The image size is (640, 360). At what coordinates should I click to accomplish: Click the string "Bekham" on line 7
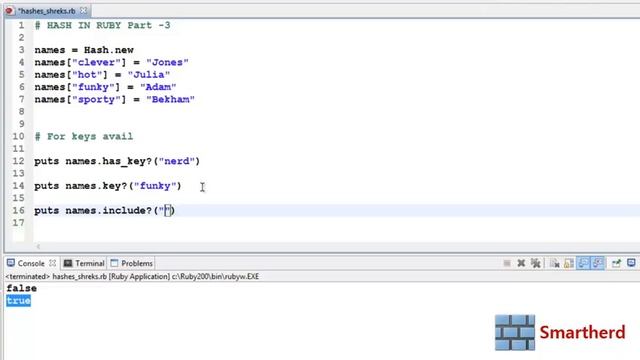coord(171,100)
